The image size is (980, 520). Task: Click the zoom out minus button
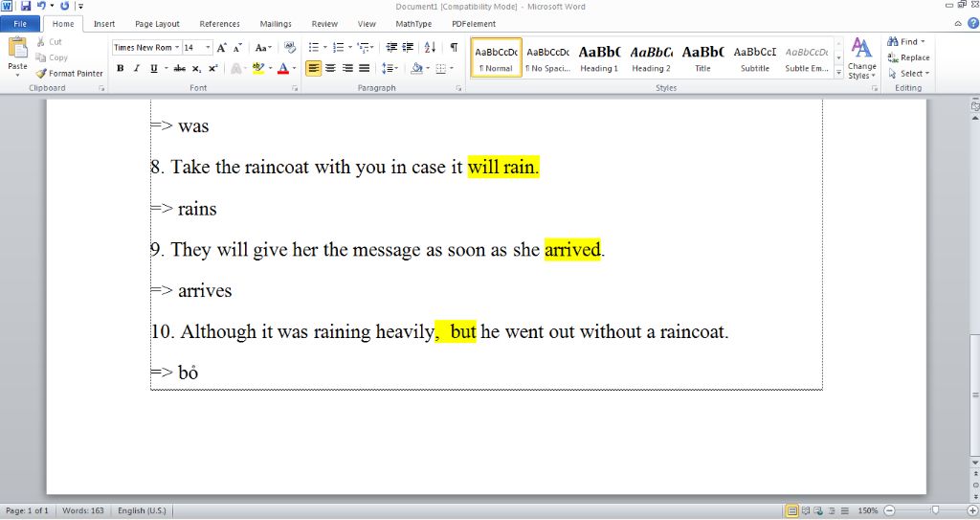click(890, 510)
